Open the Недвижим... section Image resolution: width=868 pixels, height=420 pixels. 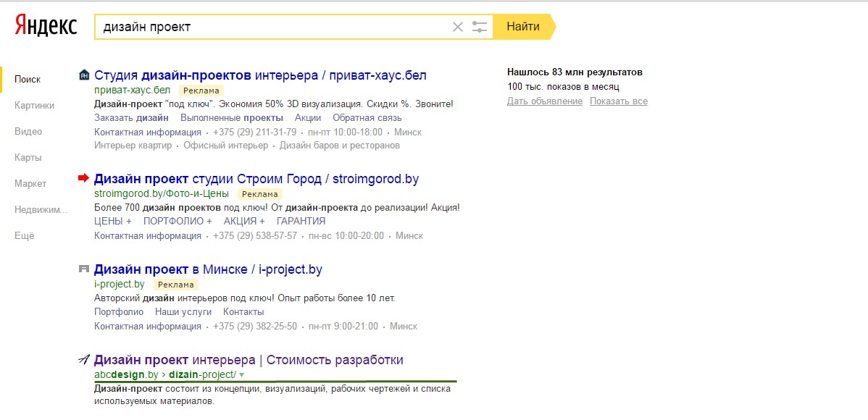(41, 210)
